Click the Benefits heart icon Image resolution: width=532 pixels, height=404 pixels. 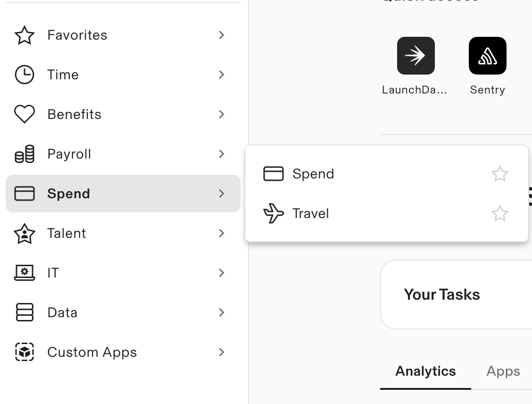25,115
